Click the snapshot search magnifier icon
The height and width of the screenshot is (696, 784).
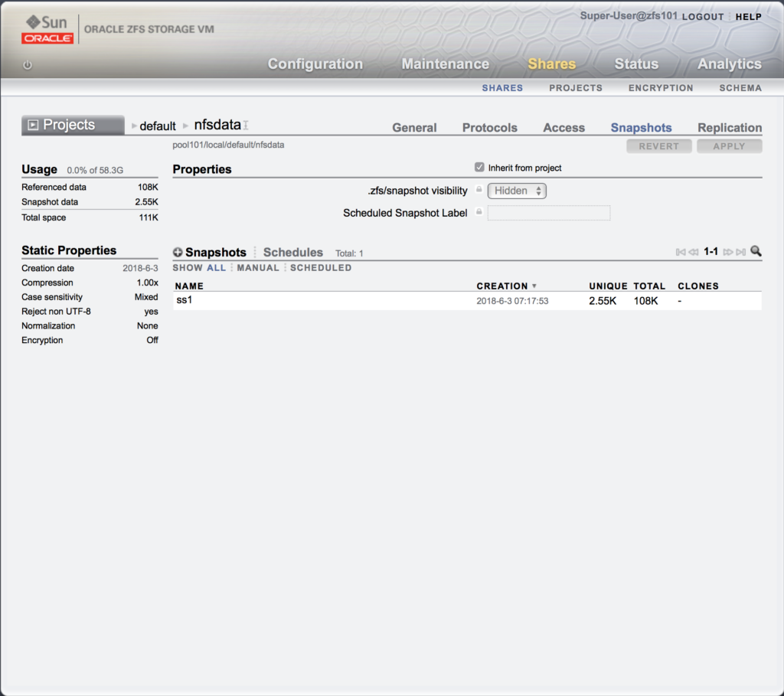pyautogui.click(x=756, y=251)
